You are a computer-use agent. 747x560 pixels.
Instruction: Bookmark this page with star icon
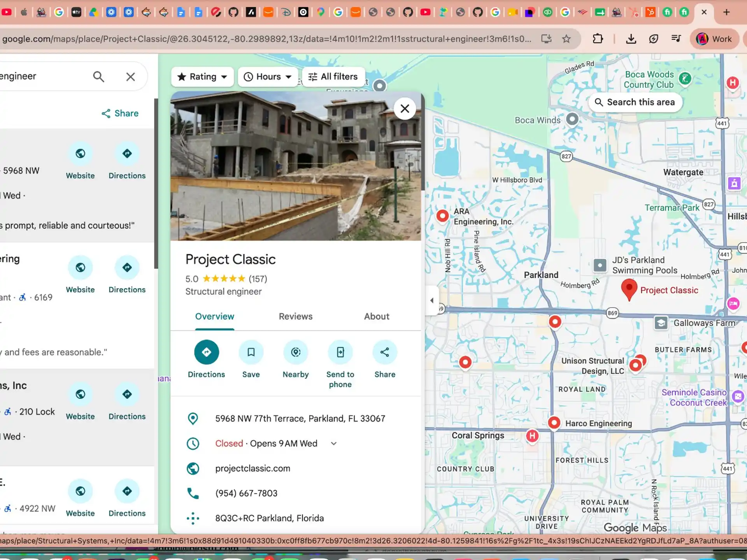566,39
